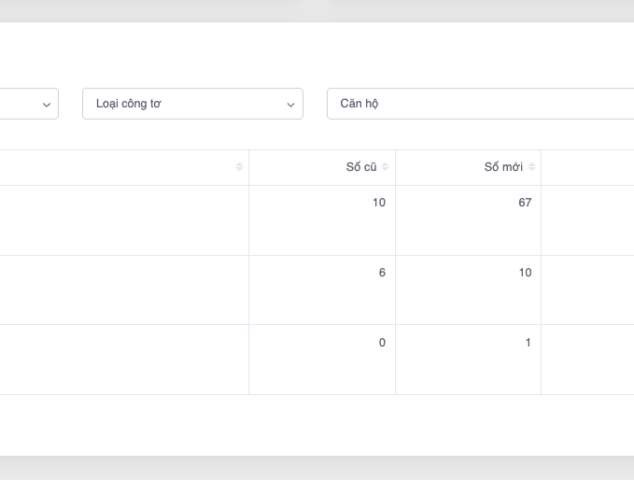
Task: Click sort icon in the unlabeled first column
Action: 239,167
